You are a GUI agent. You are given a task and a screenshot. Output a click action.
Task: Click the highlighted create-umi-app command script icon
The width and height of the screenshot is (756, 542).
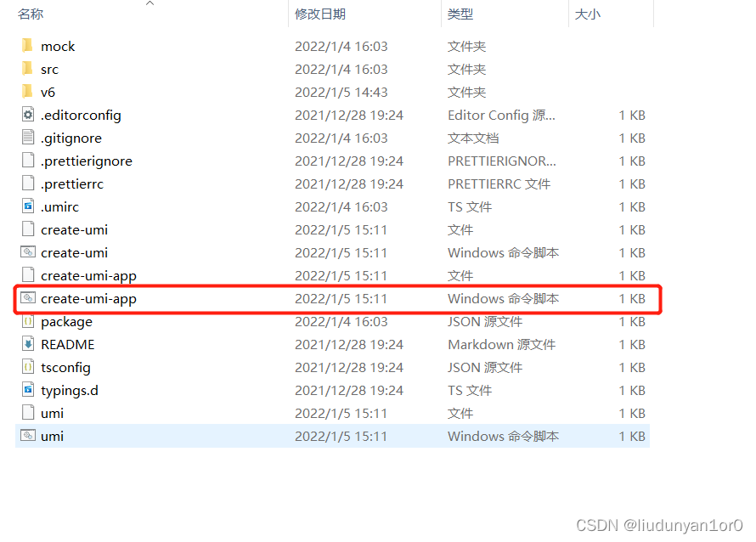click(28, 298)
